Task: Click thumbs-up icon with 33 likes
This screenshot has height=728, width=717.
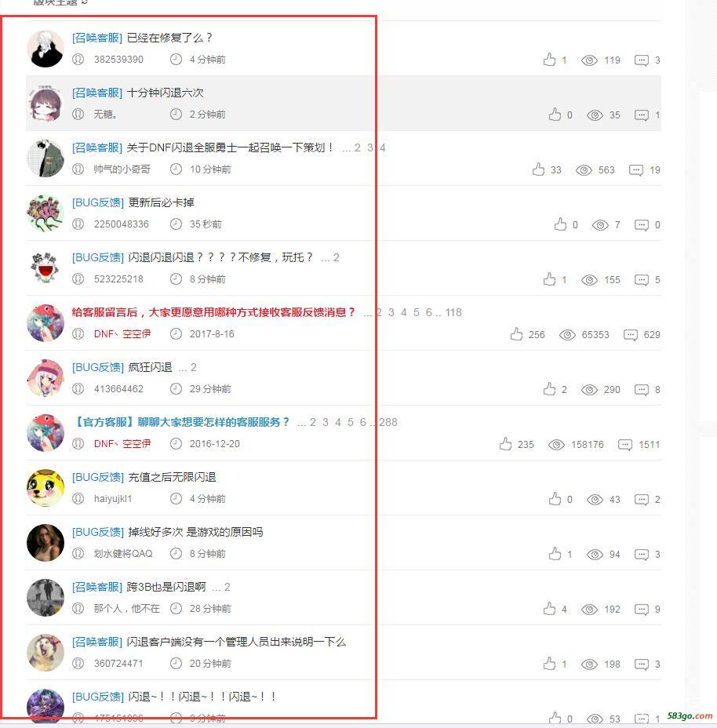Action: 539,169
